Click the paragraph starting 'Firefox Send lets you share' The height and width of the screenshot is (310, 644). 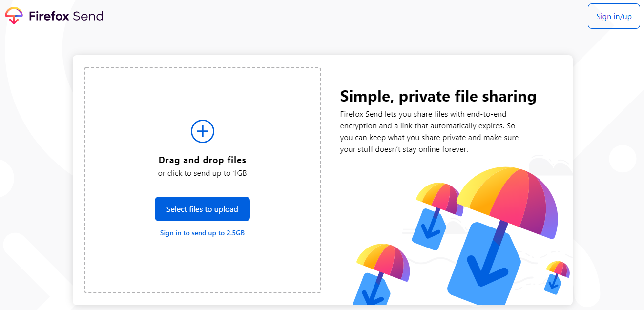430,132
